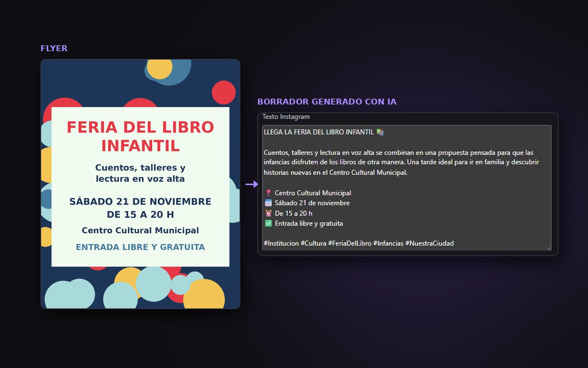Click the #NuestraCiudad hashtag

(x=429, y=243)
